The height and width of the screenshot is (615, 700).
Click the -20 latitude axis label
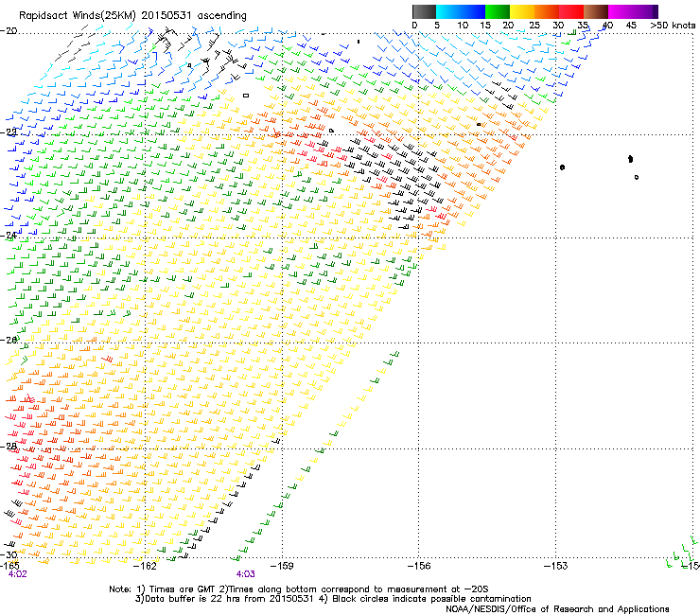tap(9, 31)
